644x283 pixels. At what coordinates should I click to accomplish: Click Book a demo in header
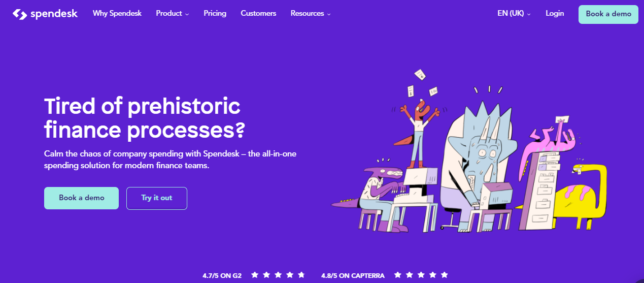click(608, 14)
